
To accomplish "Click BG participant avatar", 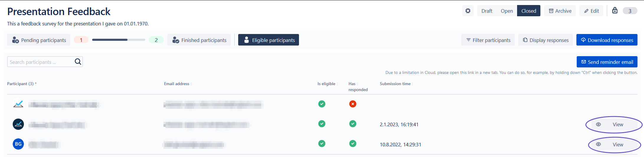I will [x=18, y=144].
